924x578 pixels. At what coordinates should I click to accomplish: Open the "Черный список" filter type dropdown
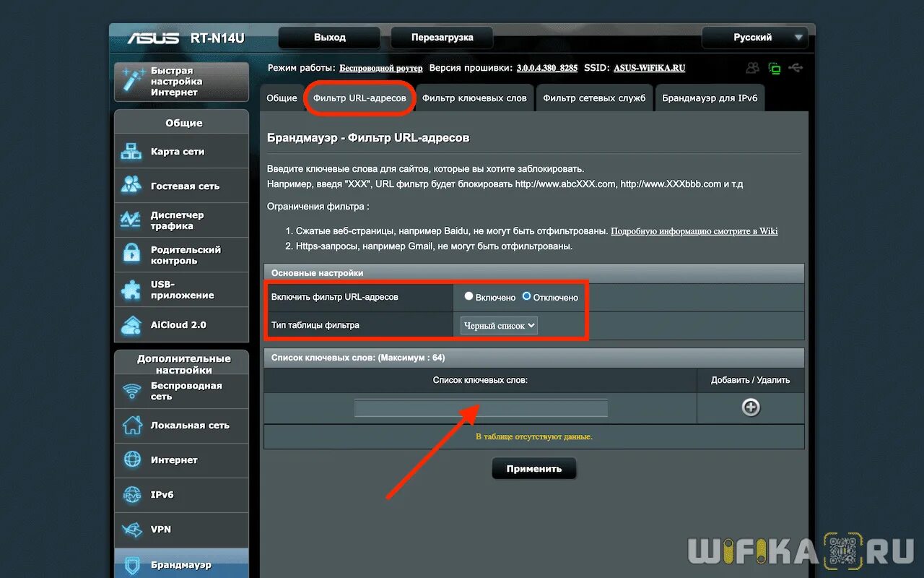tap(500, 326)
